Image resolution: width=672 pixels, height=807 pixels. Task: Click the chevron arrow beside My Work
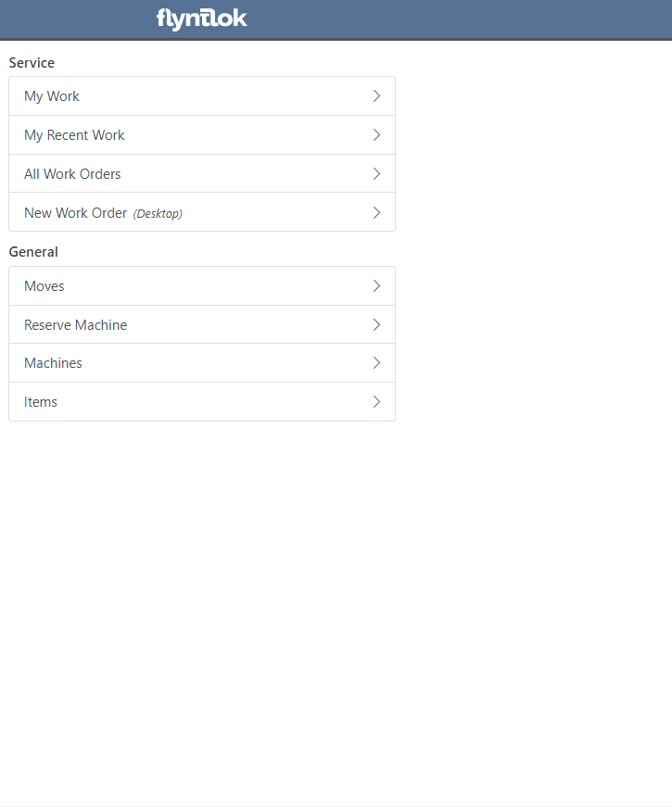(x=376, y=96)
